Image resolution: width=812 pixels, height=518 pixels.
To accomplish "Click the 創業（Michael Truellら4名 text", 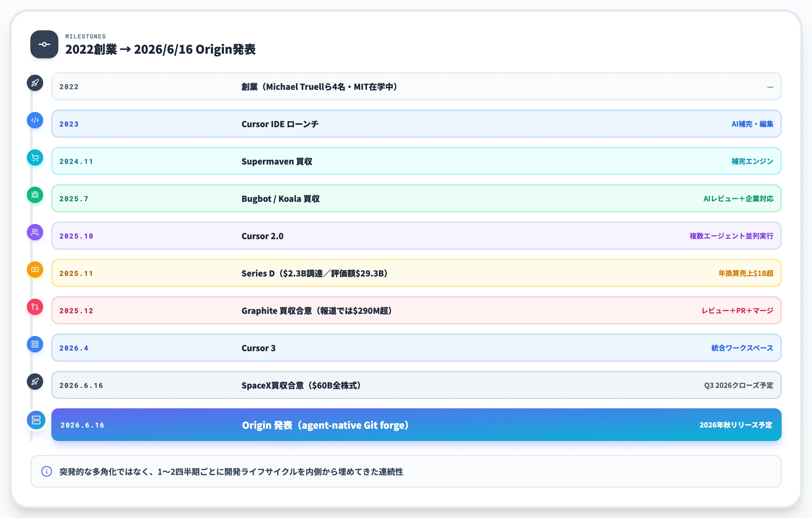I will (293, 87).
